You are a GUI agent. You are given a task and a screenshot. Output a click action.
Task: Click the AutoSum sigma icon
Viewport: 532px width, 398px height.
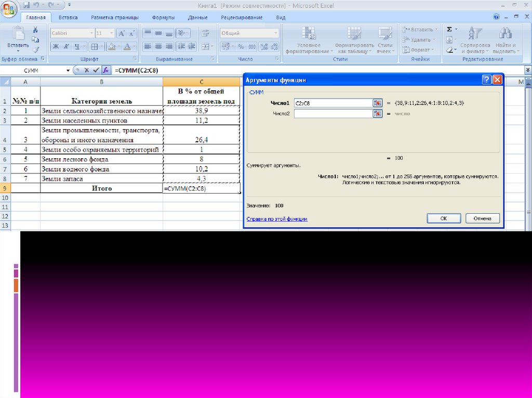click(449, 30)
